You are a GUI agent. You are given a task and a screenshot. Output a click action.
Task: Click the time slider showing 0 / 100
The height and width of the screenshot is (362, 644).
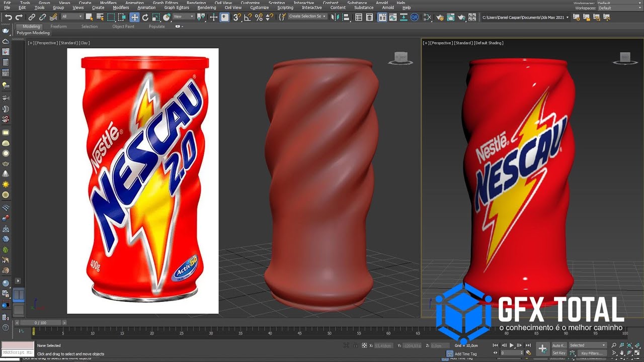pos(40,322)
